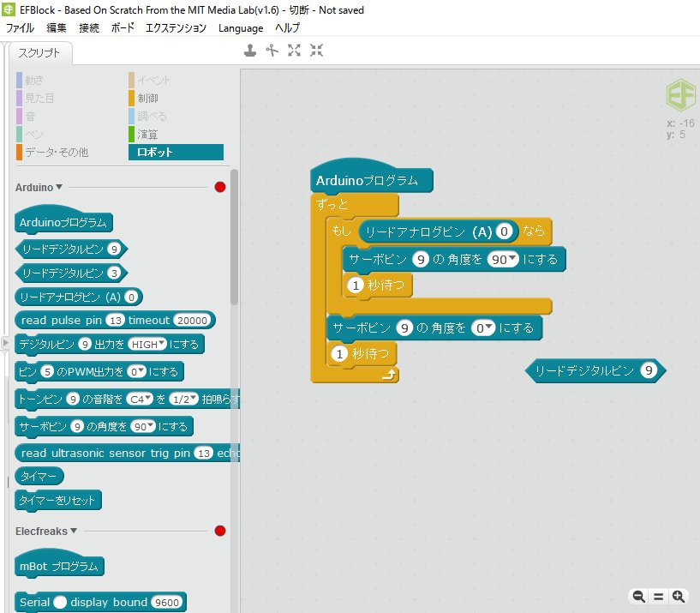Viewport: 700px width, 613px height.
Task: Click the タイマーをリセット block
Action: tap(58, 501)
